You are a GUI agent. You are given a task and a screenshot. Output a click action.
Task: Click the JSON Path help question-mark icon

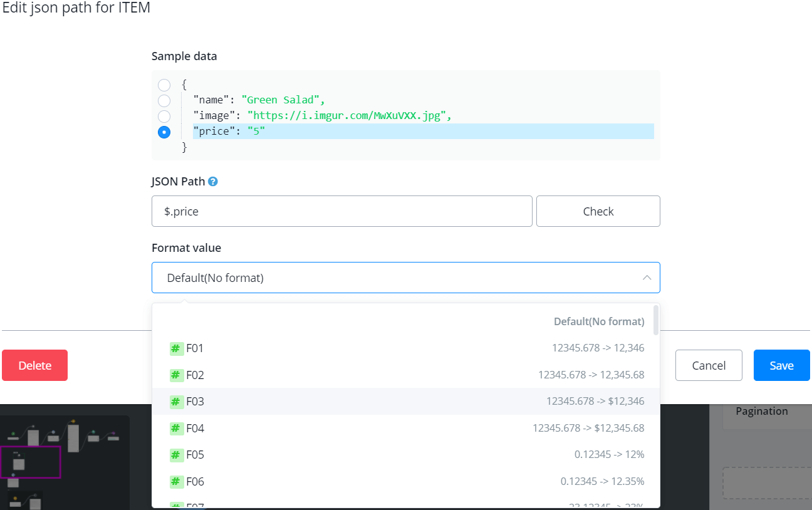point(213,182)
